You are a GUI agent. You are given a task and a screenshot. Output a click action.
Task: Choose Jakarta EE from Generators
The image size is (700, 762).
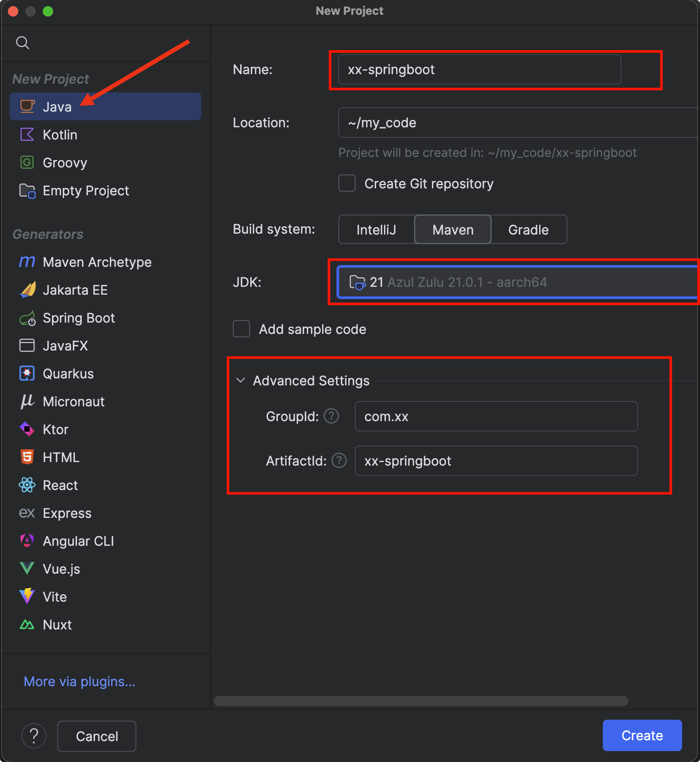tap(75, 290)
